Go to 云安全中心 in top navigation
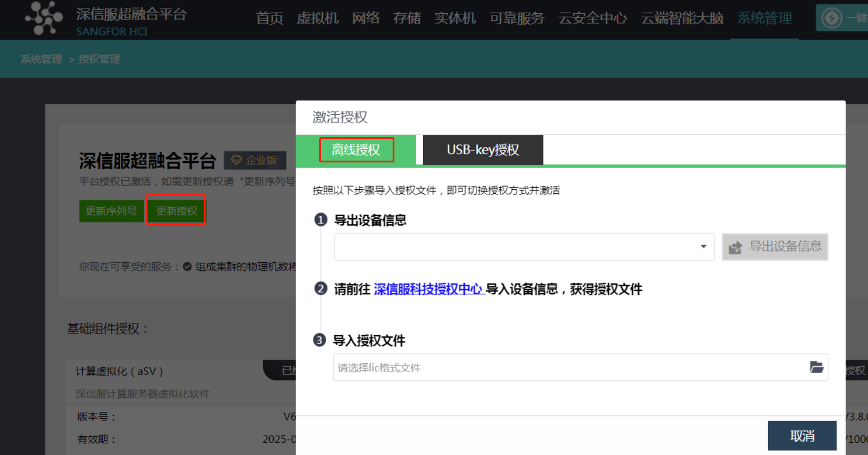Image resolution: width=868 pixels, height=455 pixels. pyautogui.click(x=592, y=18)
